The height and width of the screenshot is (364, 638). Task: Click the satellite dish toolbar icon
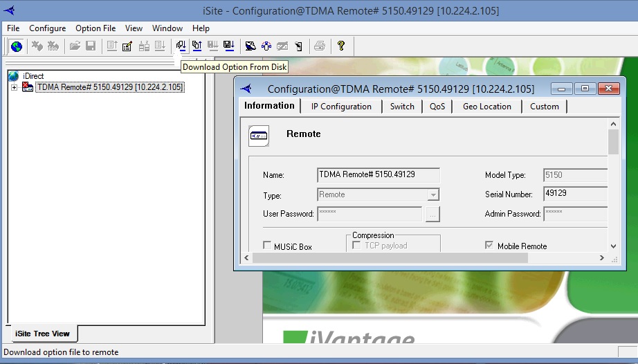tap(250, 46)
